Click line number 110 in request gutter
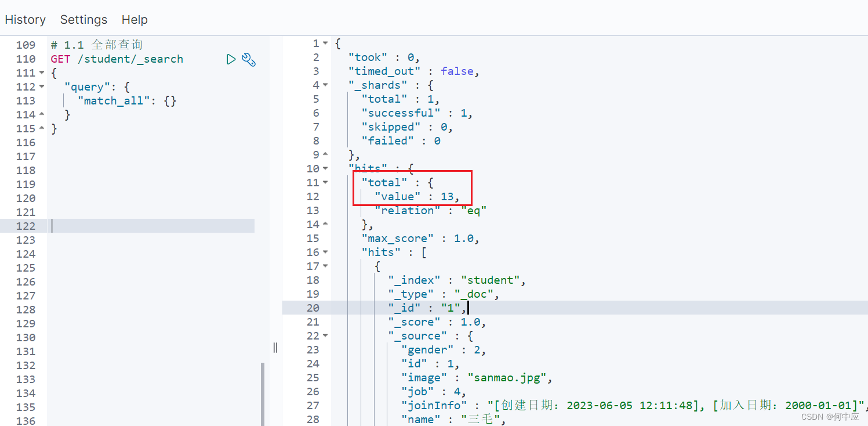This screenshot has height=426, width=868. [x=26, y=59]
